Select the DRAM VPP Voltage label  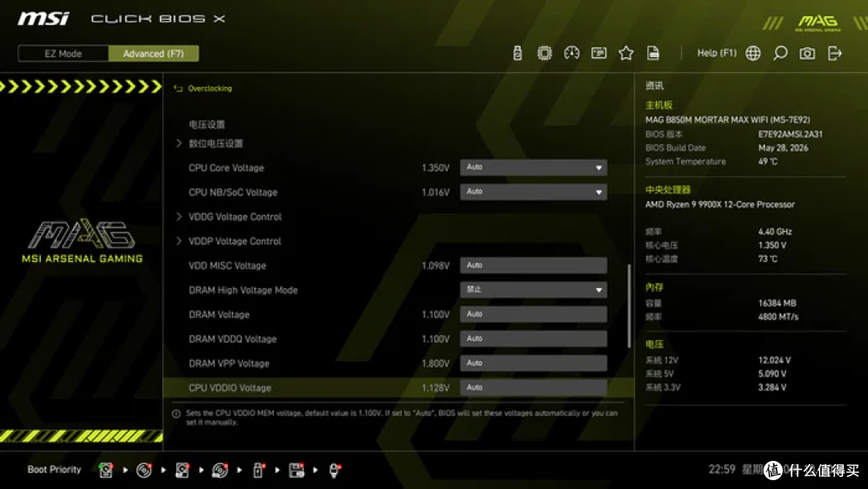229,364
